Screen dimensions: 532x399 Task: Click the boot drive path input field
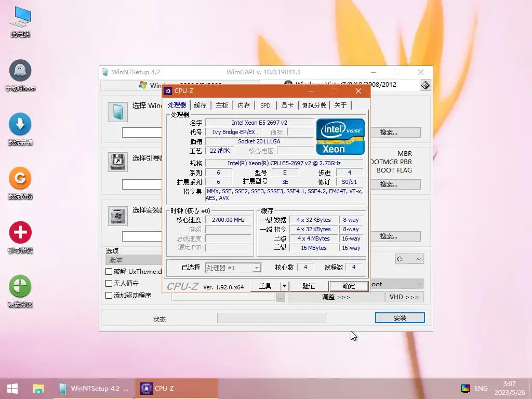point(142,184)
